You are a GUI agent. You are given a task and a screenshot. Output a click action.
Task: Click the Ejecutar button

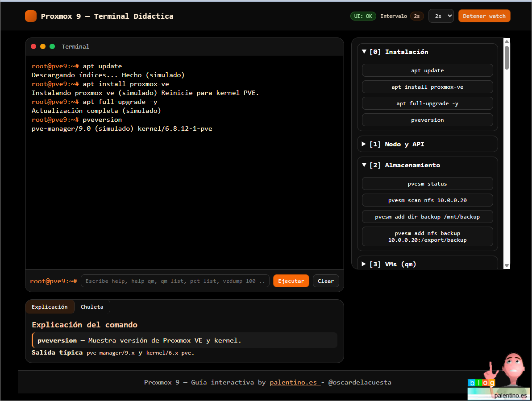tap(291, 281)
